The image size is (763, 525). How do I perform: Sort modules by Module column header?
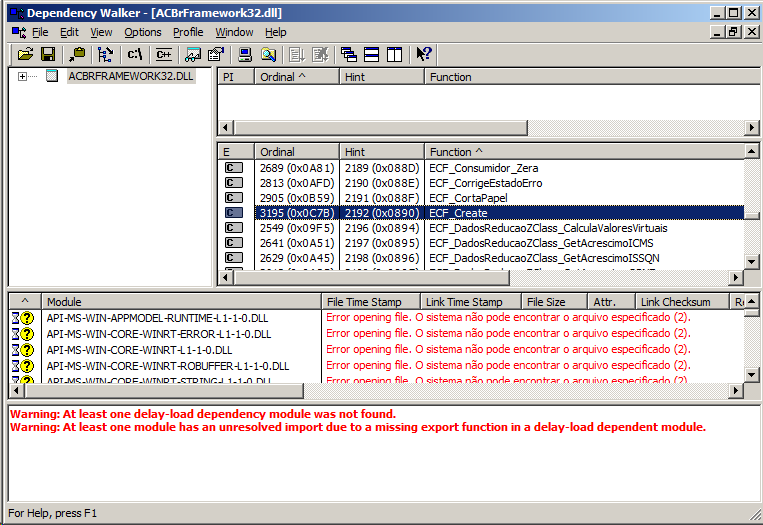tap(182, 302)
